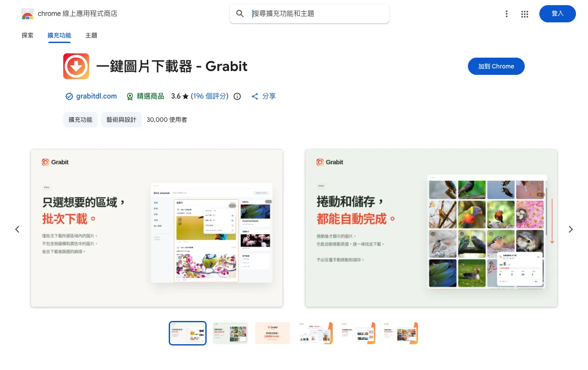Screen dimensions: 588x370
Task: Select the fifth screenshot thumbnail
Action: coord(358,333)
